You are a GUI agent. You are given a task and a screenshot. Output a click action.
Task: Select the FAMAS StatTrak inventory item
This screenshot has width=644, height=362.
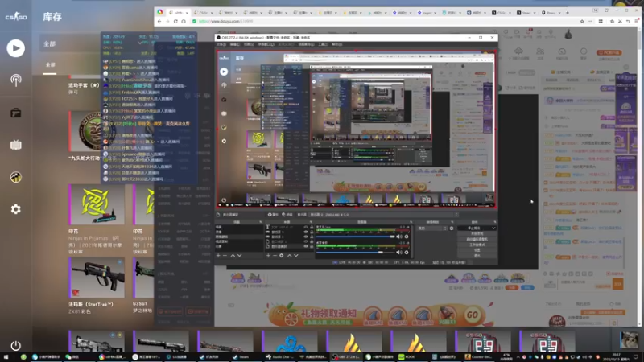coord(97,278)
